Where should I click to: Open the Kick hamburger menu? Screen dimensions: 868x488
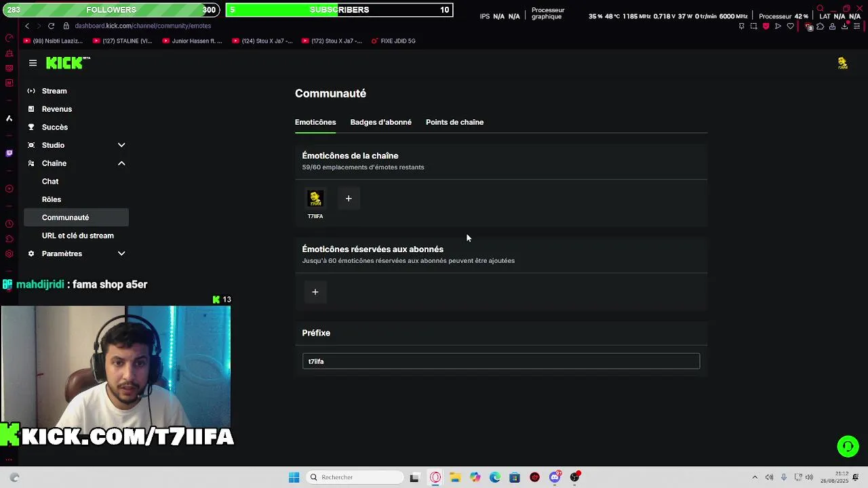point(33,63)
